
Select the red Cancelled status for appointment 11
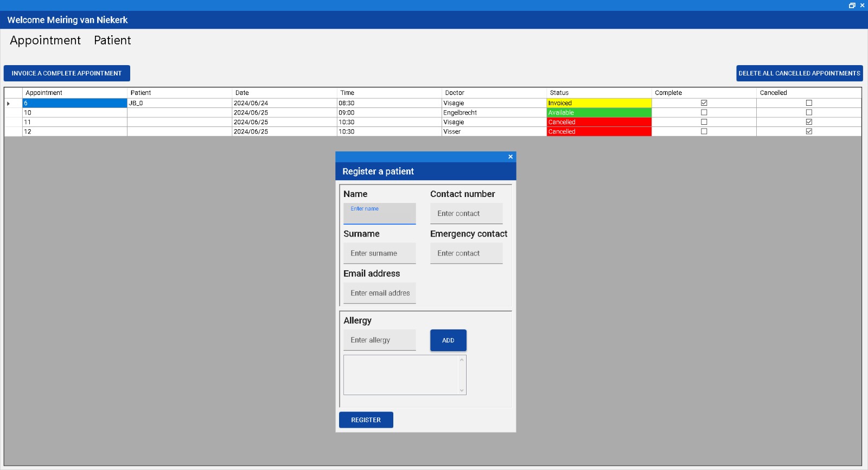point(599,122)
